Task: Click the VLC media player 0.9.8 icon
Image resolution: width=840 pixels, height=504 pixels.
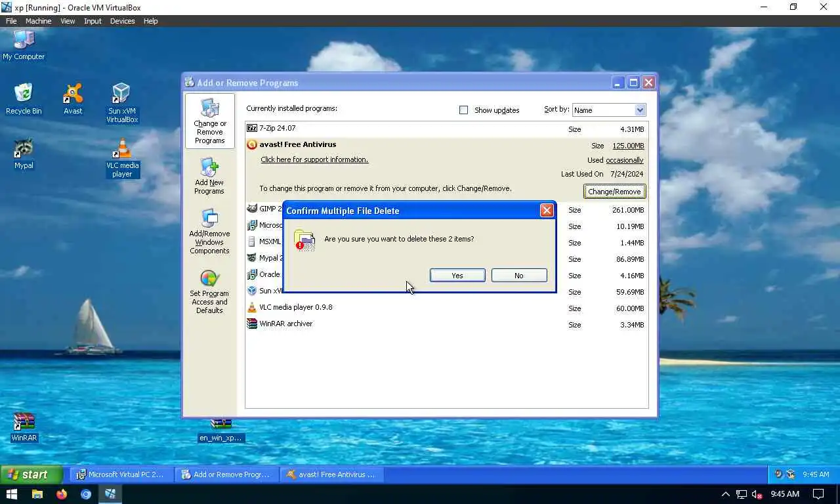Action: coord(252,307)
